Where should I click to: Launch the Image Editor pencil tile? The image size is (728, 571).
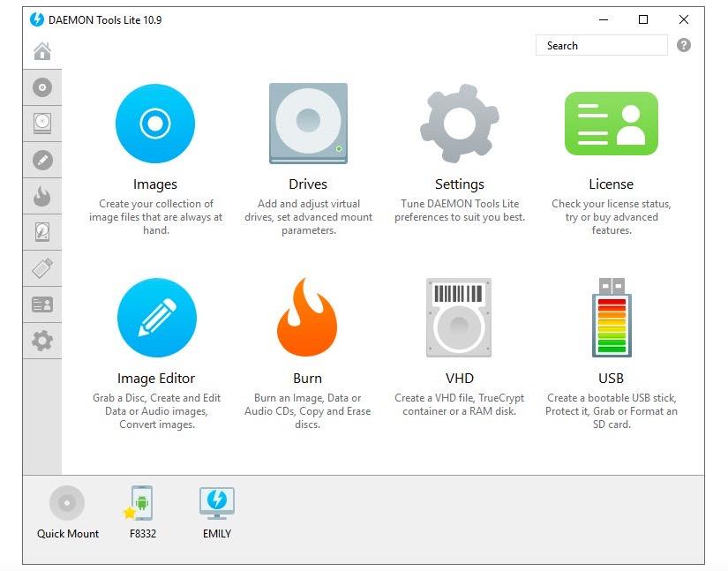[156, 318]
